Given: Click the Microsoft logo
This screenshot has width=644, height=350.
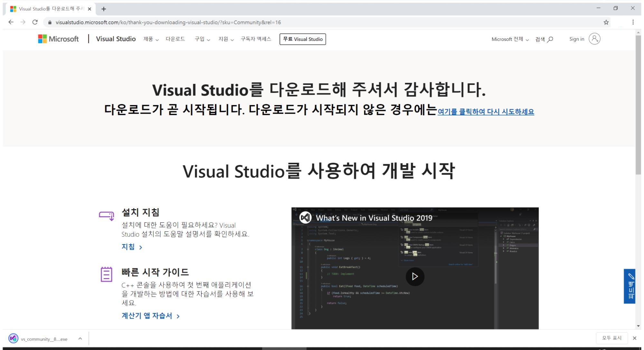Looking at the screenshot, I should click(58, 39).
